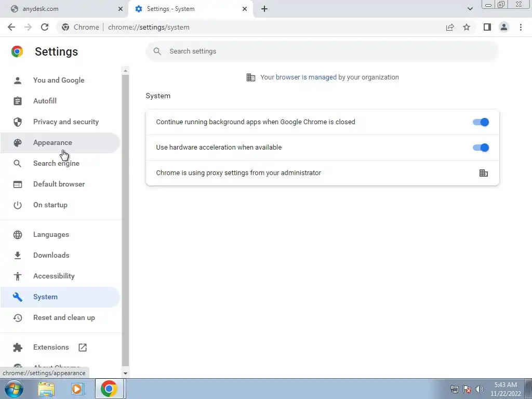Click the network tray icon
532x399 pixels.
tap(454, 389)
